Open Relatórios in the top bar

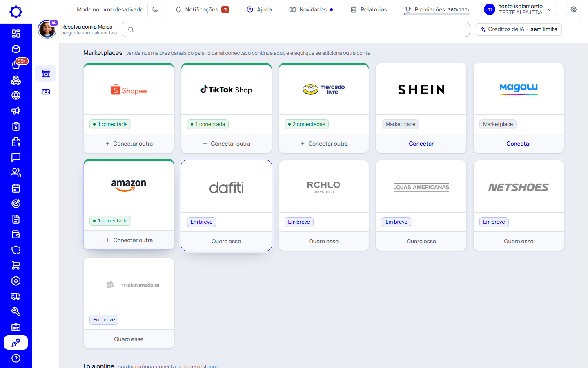(369, 9)
